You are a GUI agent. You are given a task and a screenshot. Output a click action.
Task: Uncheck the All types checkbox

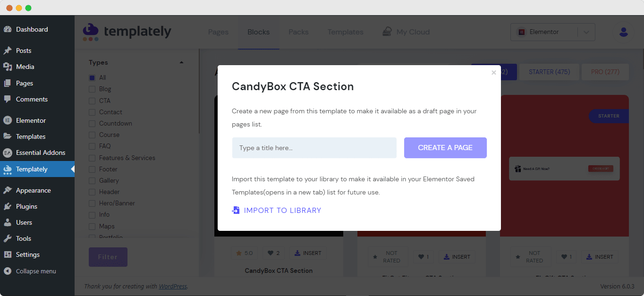click(x=92, y=77)
